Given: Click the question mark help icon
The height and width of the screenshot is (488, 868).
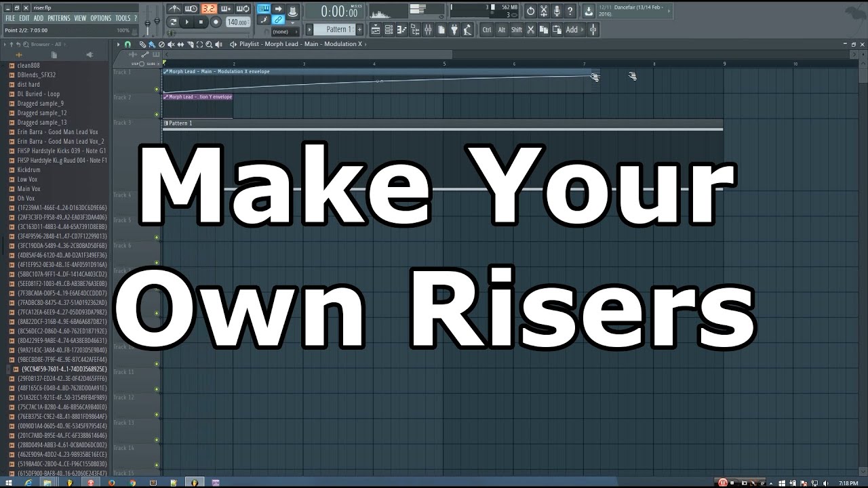Looking at the screenshot, I should 570,11.
